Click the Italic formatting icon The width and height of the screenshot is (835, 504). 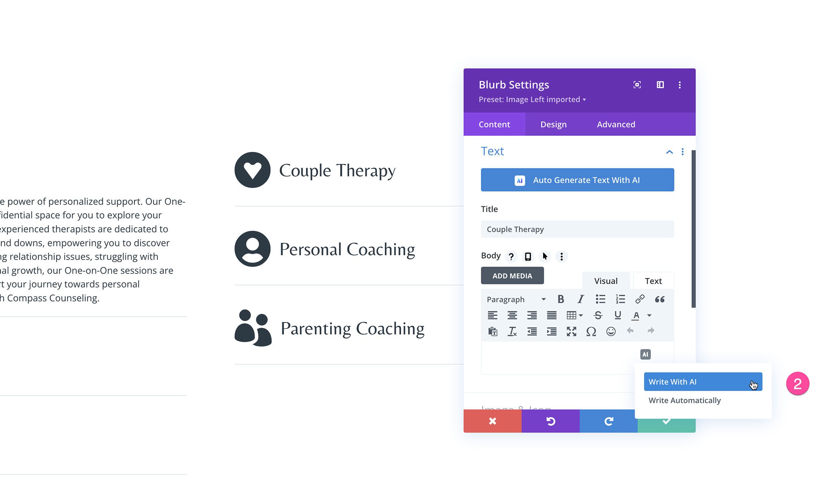(x=580, y=298)
